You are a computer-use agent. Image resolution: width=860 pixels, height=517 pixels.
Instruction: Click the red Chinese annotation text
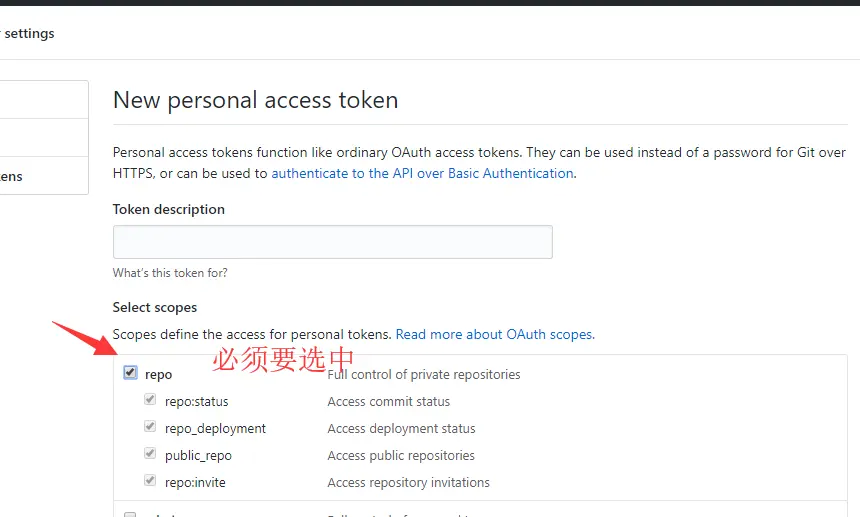[x=284, y=358]
